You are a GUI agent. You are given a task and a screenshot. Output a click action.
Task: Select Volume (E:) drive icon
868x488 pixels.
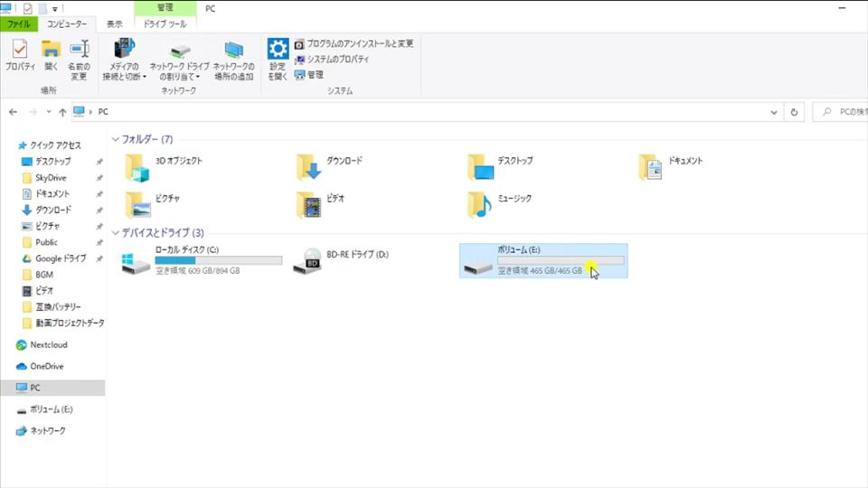[478, 267]
